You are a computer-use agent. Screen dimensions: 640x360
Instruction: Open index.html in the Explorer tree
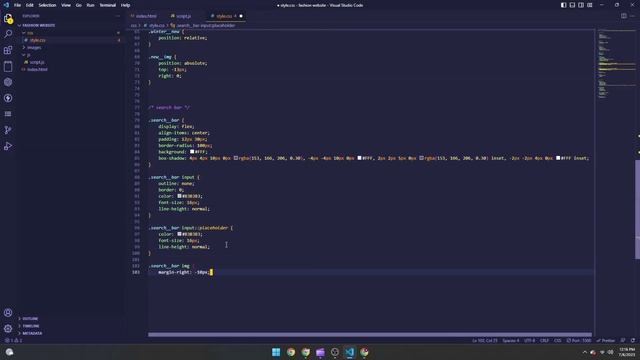pos(37,69)
